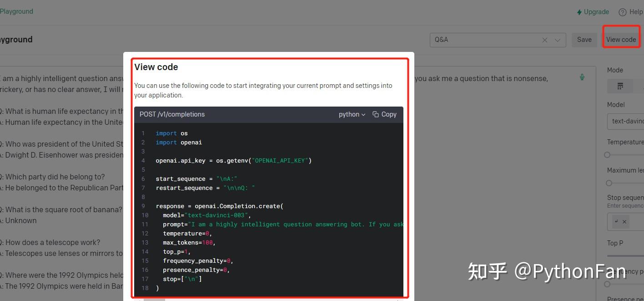Click the Maximum length slider handle

[609, 183]
